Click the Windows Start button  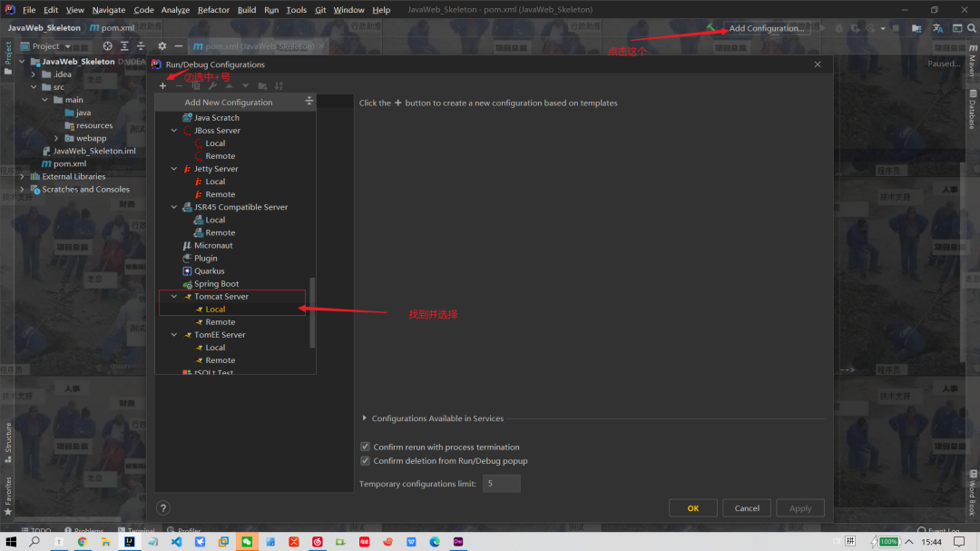11,542
